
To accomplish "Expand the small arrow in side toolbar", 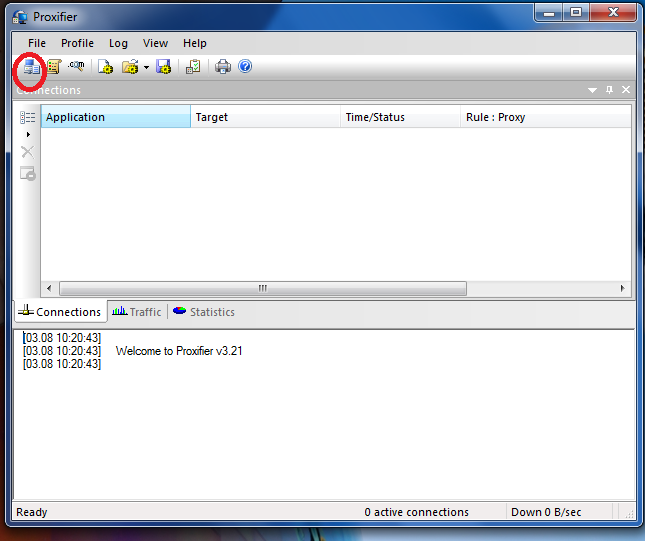I will pyautogui.click(x=28, y=135).
